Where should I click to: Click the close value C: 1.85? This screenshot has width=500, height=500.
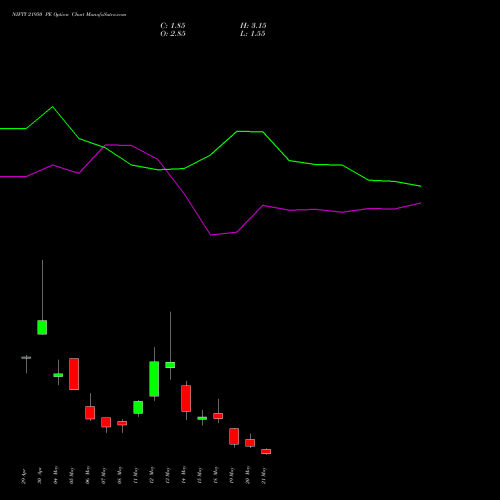coord(173,26)
